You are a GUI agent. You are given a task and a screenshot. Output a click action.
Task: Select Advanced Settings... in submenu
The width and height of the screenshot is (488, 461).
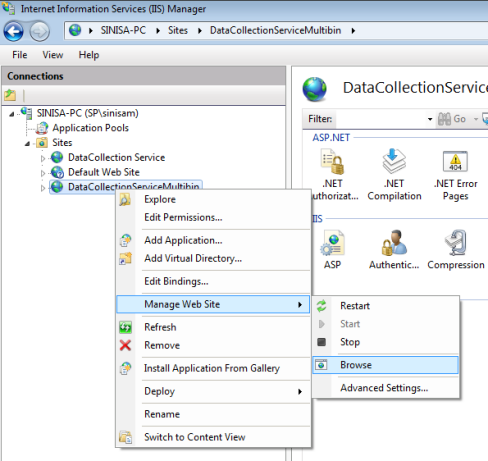386,388
